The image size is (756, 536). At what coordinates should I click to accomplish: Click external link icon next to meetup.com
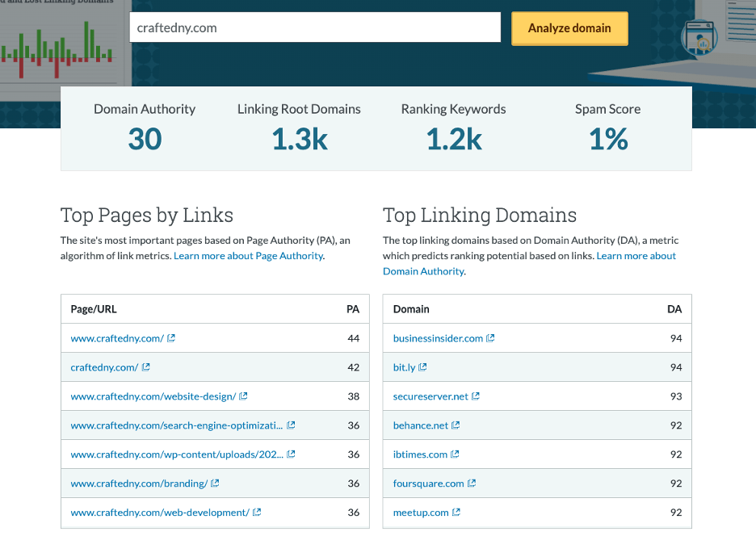point(456,513)
